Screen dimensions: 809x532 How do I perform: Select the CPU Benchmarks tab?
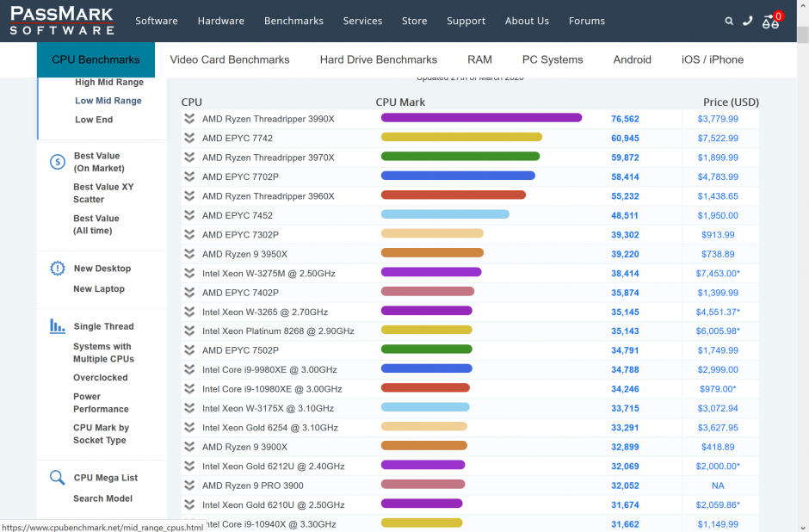[x=96, y=60]
